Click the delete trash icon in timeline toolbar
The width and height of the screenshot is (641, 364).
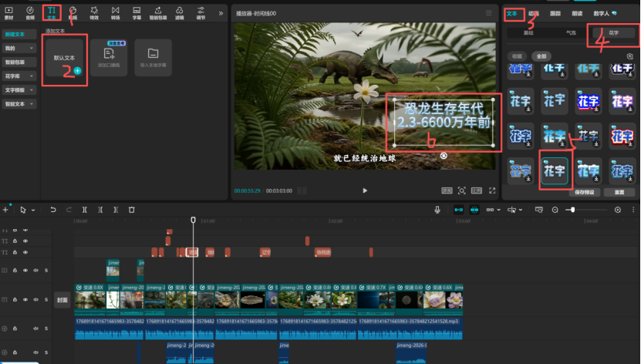coord(132,210)
